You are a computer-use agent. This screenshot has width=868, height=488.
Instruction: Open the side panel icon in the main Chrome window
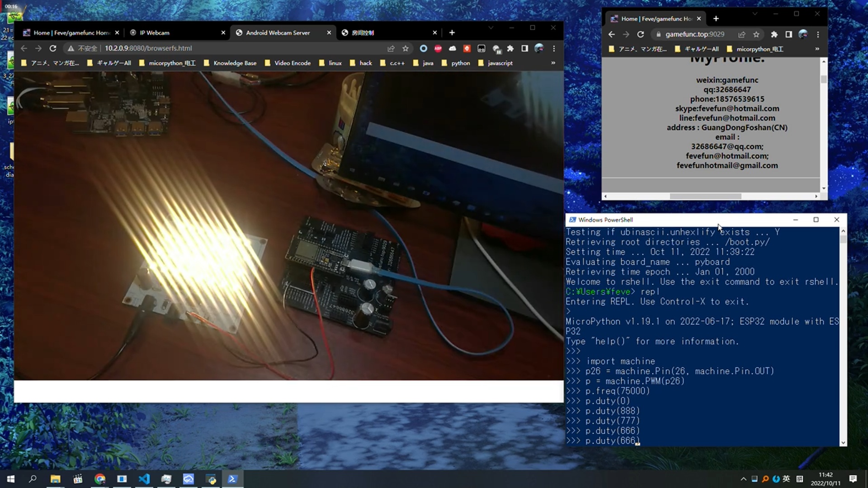click(x=524, y=48)
